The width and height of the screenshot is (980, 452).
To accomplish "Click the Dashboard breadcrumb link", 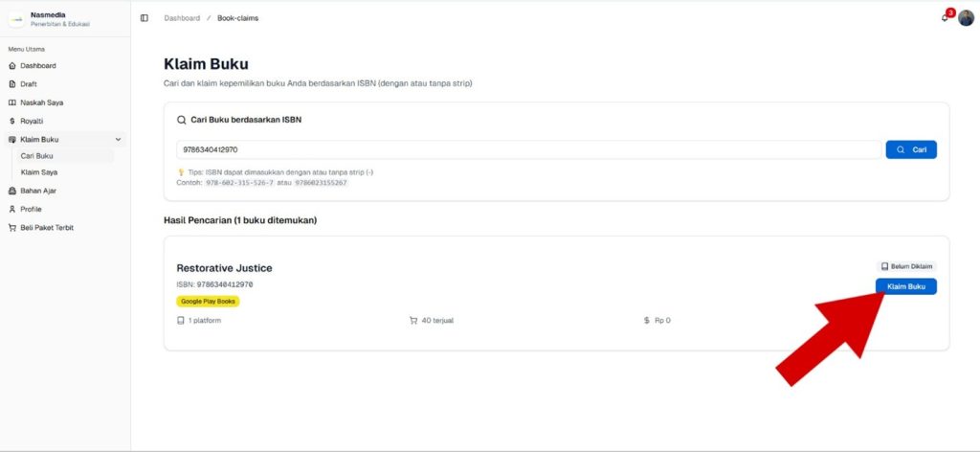I will click(182, 18).
